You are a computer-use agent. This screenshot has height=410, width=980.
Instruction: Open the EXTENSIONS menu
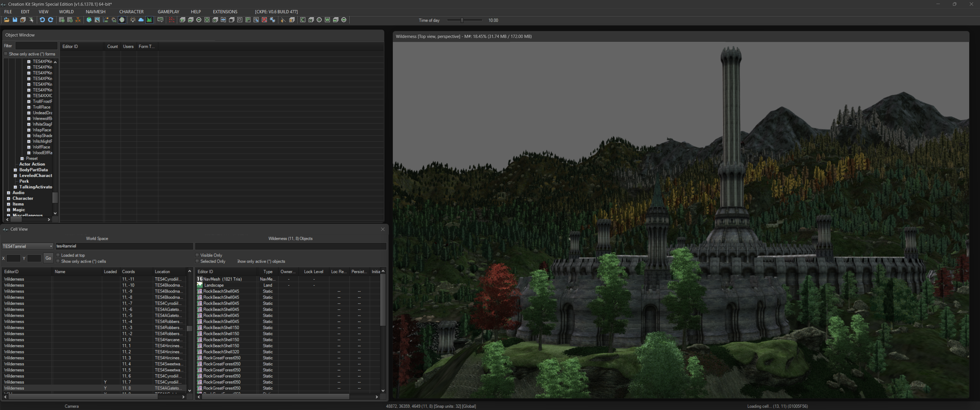click(x=225, y=12)
